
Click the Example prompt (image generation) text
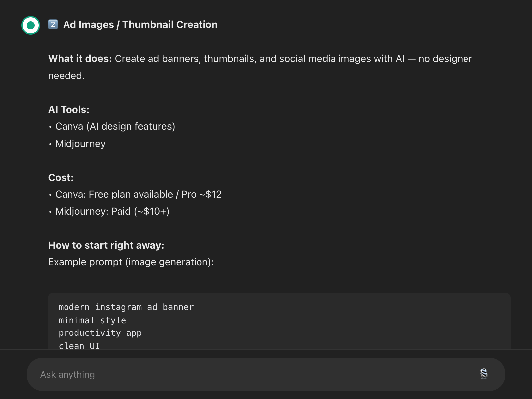click(x=131, y=262)
